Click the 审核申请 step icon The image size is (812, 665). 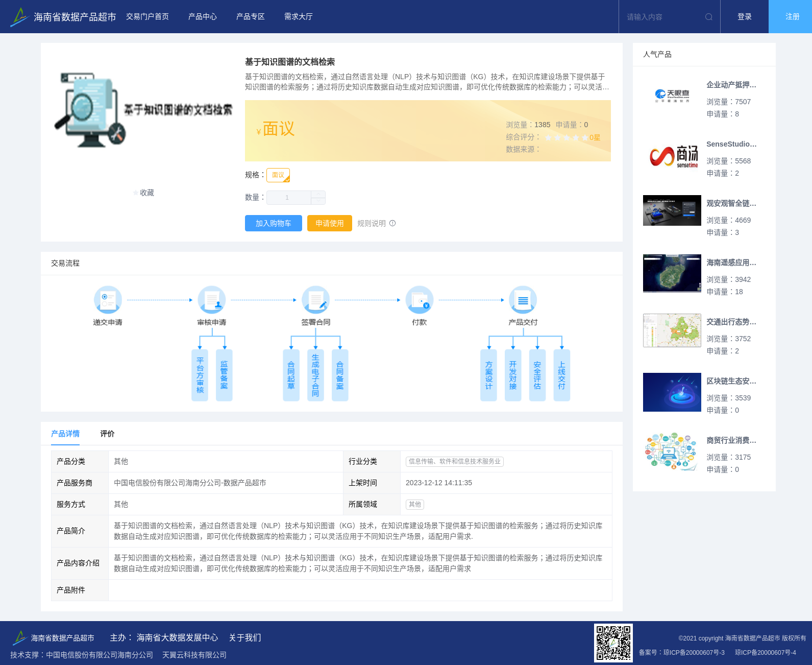[212, 300]
